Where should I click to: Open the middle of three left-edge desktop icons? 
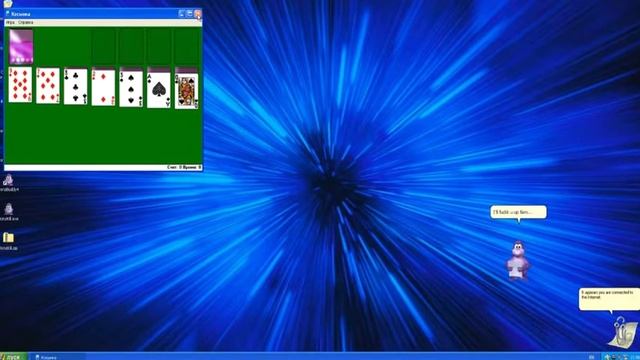click(9, 212)
